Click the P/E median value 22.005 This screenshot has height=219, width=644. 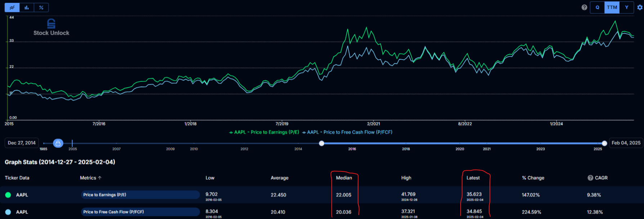344,195
